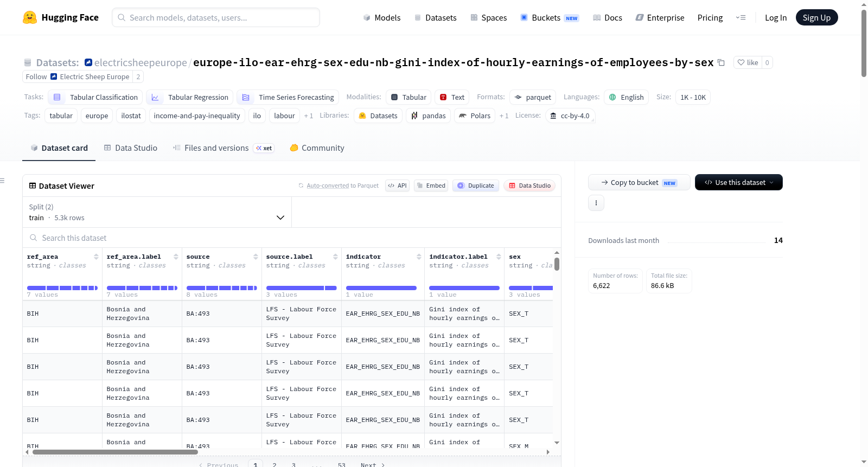Viewport: 868px width, 467px height.
Task: Click the pandas library tag
Action: (x=428, y=116)
